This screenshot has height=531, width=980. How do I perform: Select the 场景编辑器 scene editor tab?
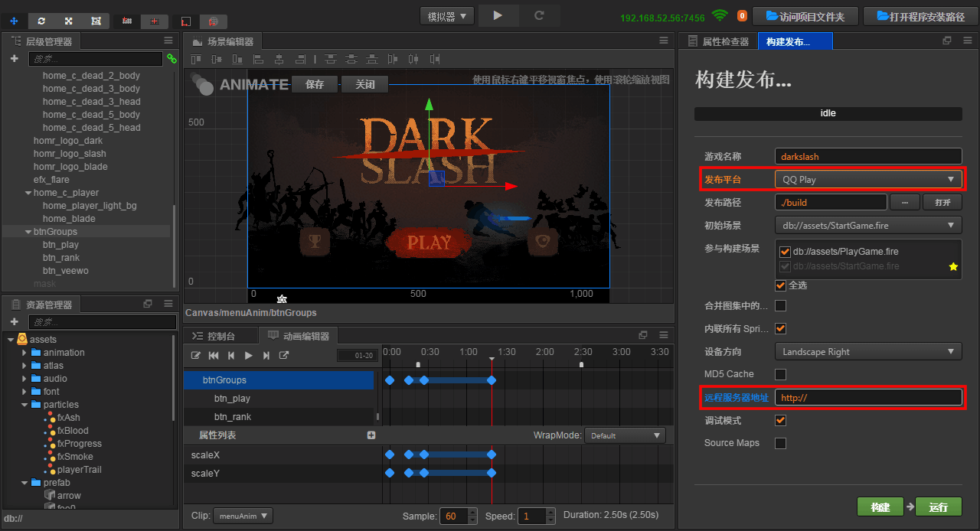pyautogui.click(x=223, y=41)
